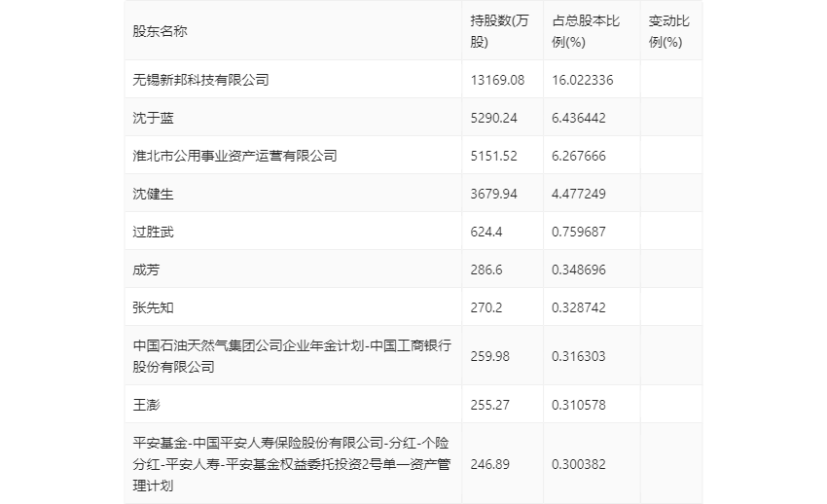Click the percentage 0.300382
Viewport: 827px width, 504px height.
click(x=579, y=464)
